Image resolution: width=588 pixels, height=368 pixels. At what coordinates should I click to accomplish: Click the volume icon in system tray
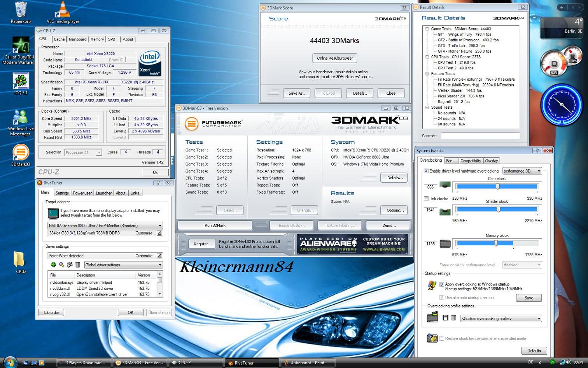coord(569,362)
